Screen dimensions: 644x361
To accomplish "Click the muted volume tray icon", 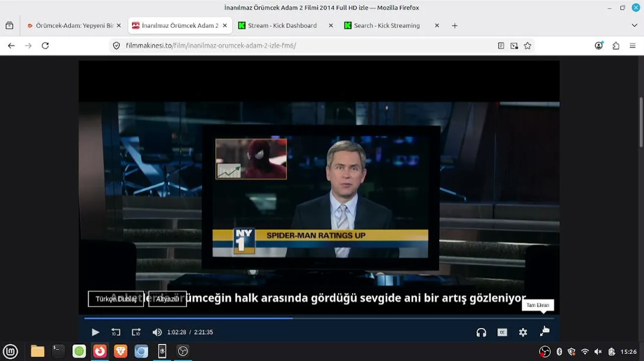I will 598,352.
